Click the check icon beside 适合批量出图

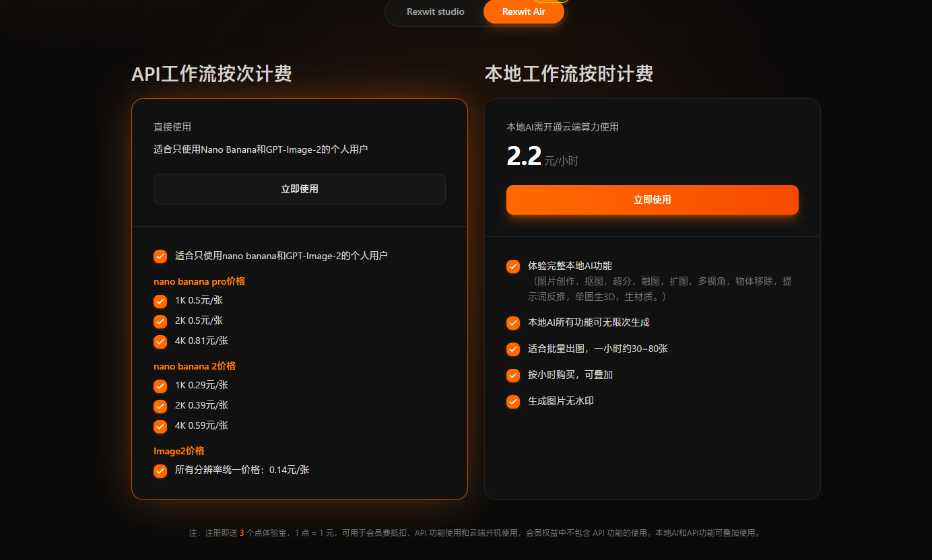pos(513,349)
